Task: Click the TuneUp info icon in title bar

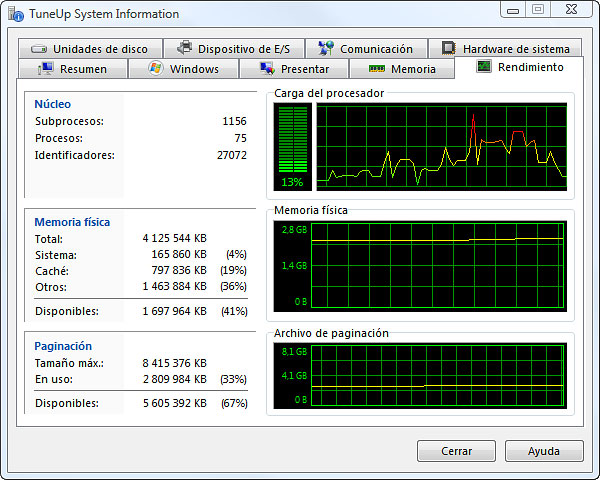Action: click(17, 14)
